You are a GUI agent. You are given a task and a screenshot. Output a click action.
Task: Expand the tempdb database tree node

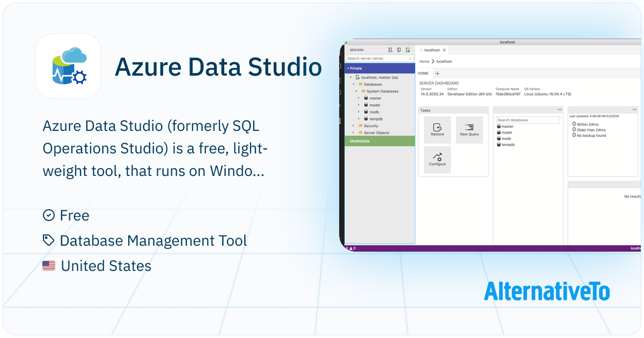(x=359, y=119)
